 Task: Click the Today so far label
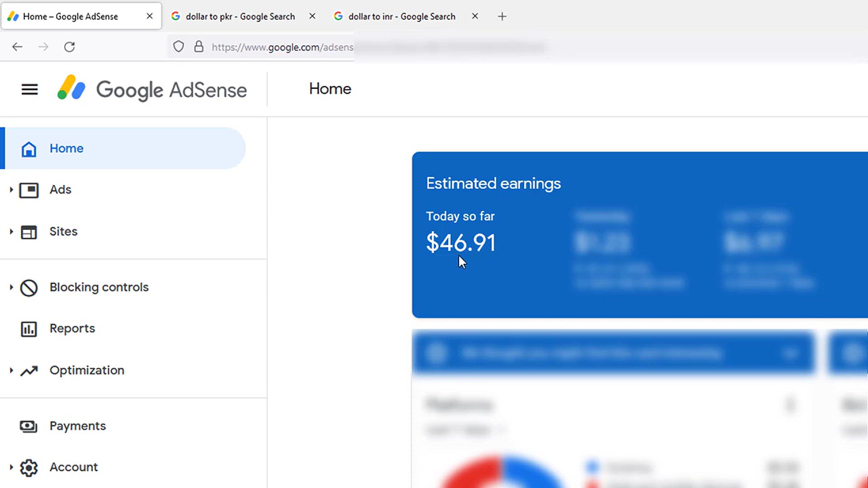tap(460, 216)
